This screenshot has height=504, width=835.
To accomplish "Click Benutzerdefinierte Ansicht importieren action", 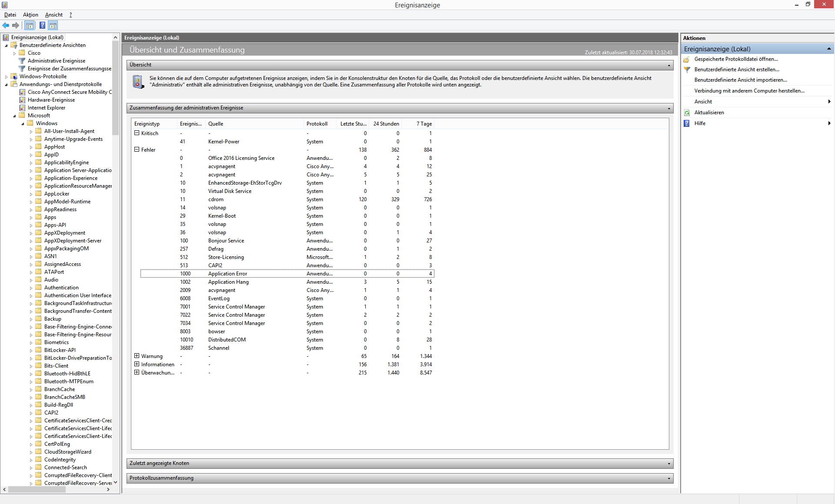I will click(x=740, y=80).
